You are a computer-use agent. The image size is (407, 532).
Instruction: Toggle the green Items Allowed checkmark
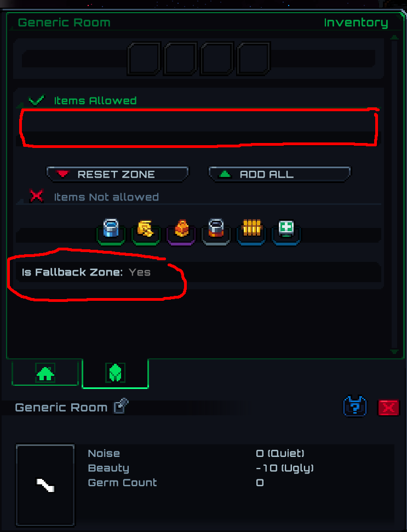pos(36,100)
